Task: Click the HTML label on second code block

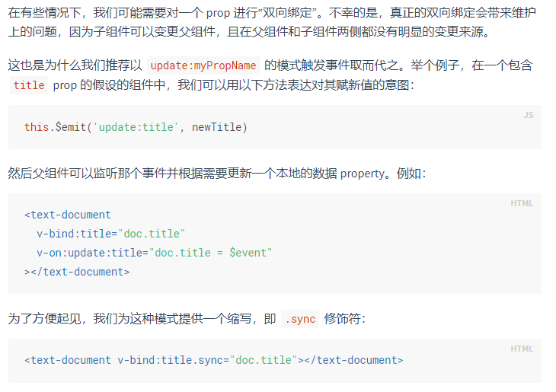Action: tap(522, 203)
